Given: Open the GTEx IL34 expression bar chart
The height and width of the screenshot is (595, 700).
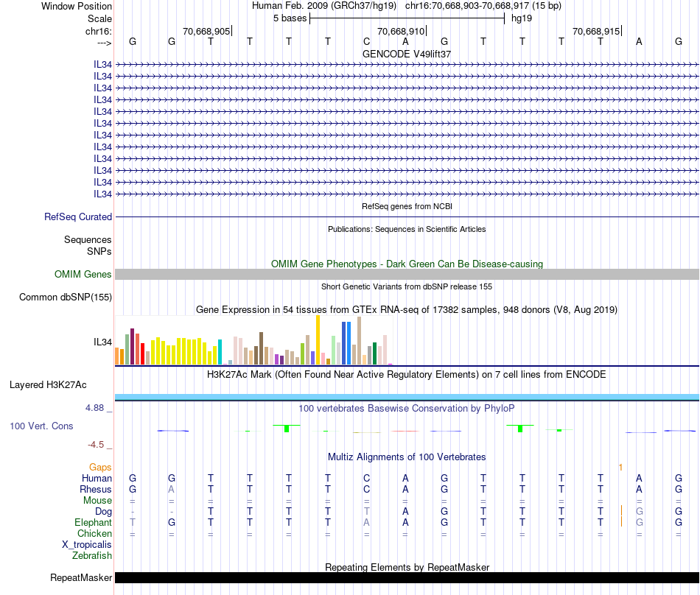Looking at the screenshot, I should tap(253, 340).
